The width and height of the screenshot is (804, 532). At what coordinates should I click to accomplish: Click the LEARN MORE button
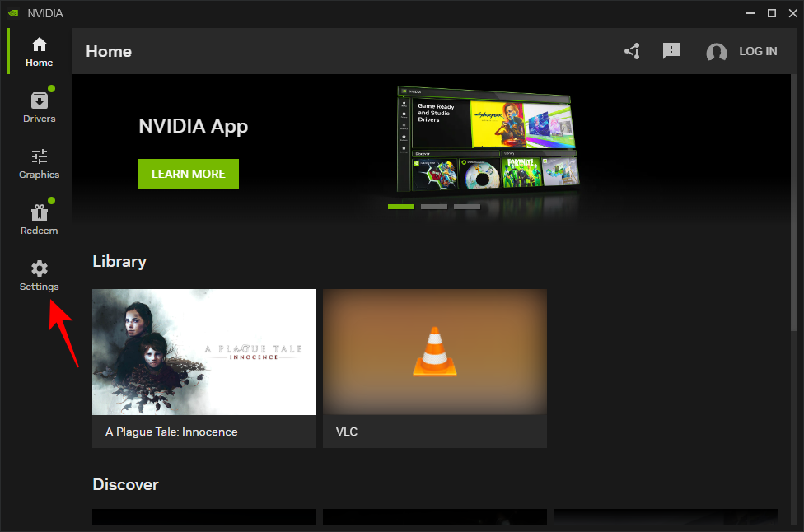click(188, 174)
